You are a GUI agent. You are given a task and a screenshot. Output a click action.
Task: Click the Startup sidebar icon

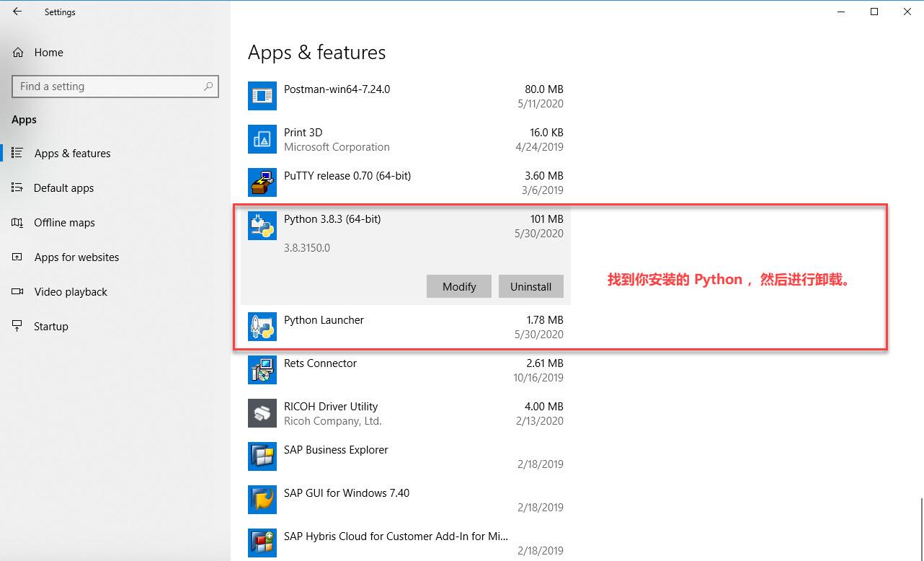point(18,326)
